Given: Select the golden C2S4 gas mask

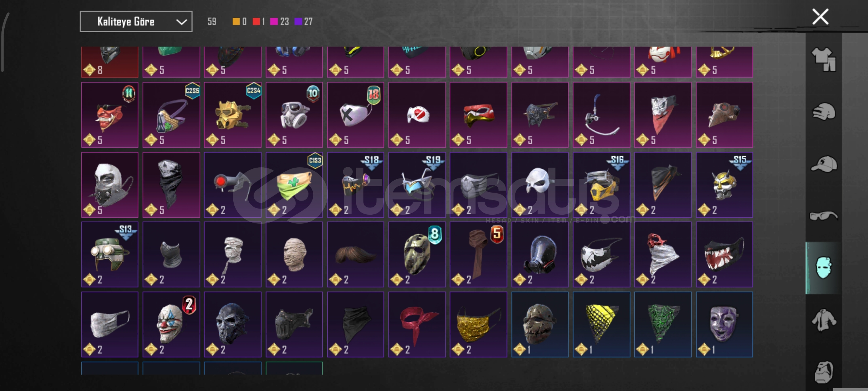Looking at the screenshot, I should tap(233, 115).
